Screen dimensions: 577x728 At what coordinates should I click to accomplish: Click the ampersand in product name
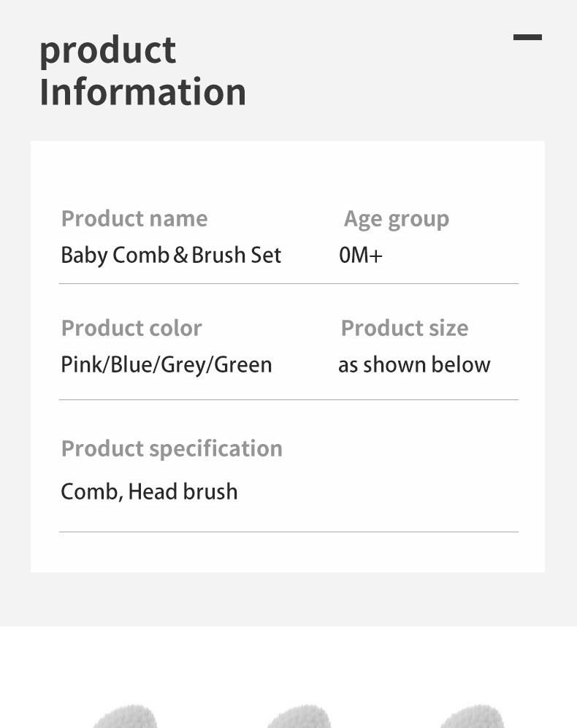click(180, 256)
